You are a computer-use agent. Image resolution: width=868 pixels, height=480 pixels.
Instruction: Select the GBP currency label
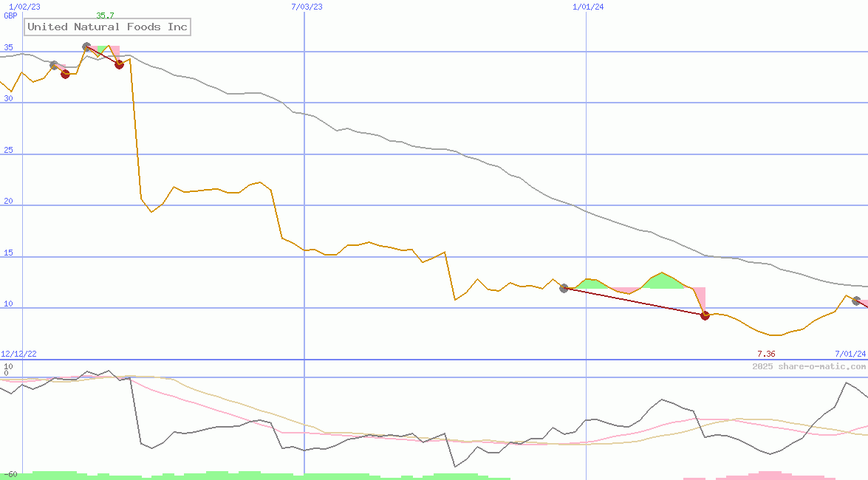click(x=10, y=16)
